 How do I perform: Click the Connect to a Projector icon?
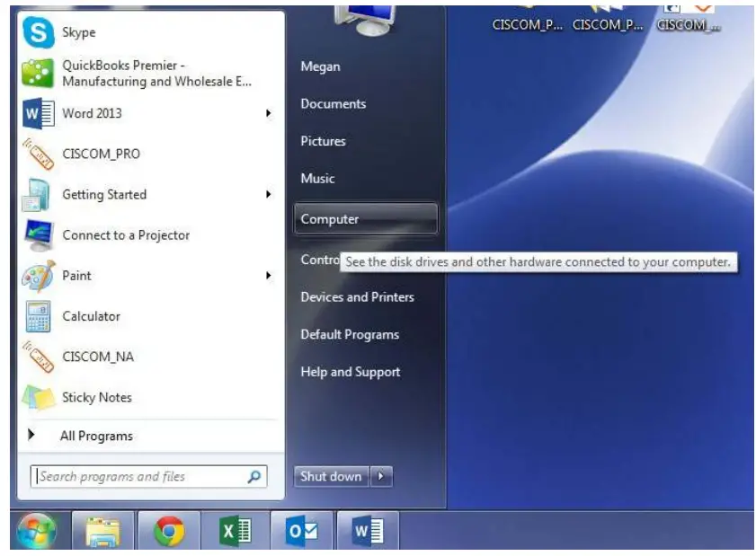[x=39, y=235]
